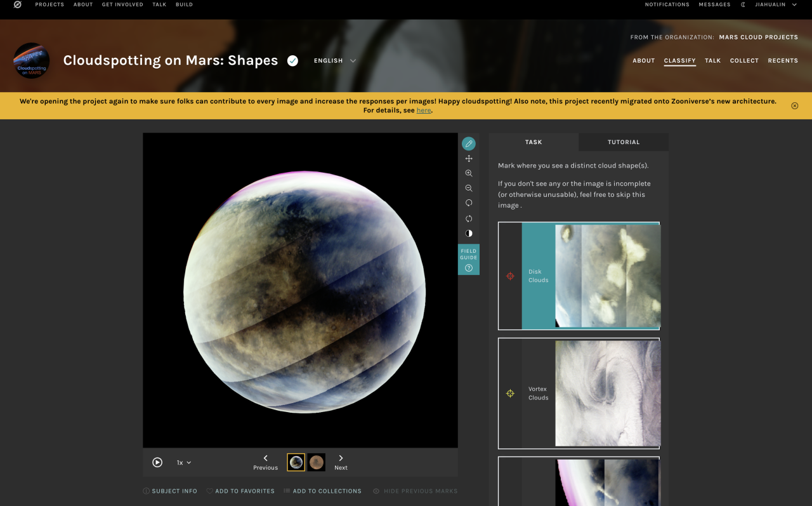This screenshot has width=812, height=506.
Task: Toggle Add to Favorites heart
Action: click(240, 491)
